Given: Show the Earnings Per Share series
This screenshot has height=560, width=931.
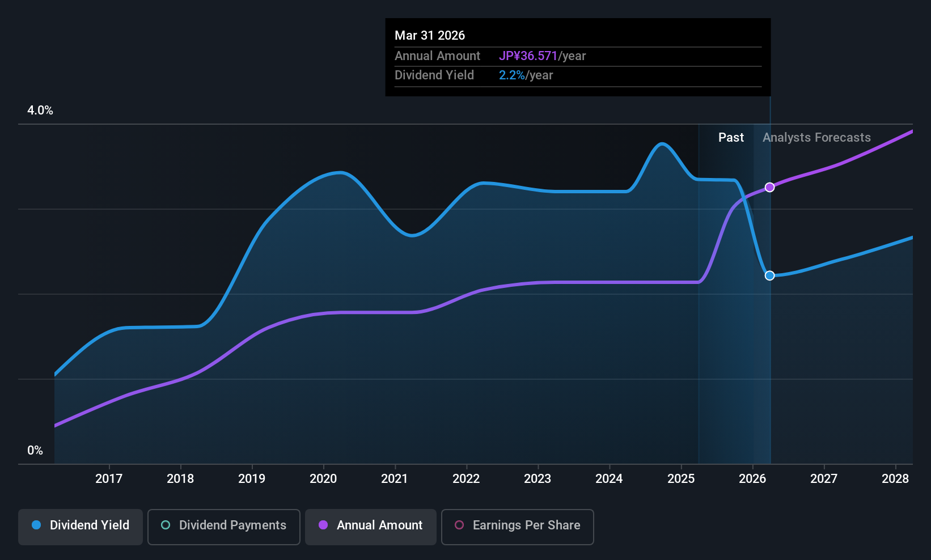Looking at the screenshot, I should pyautogui.click(x=518, y=527).
